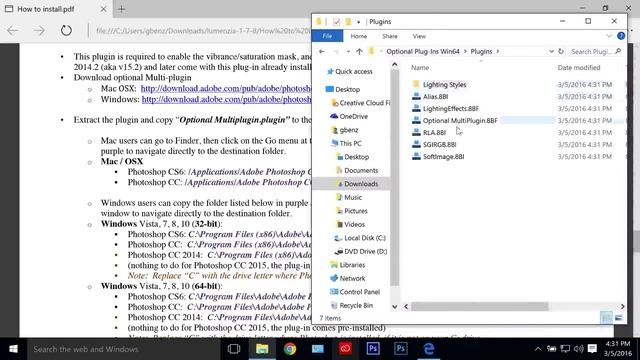Go up one folder level
This screenshot has height=360, width=640.
[359, 51]
